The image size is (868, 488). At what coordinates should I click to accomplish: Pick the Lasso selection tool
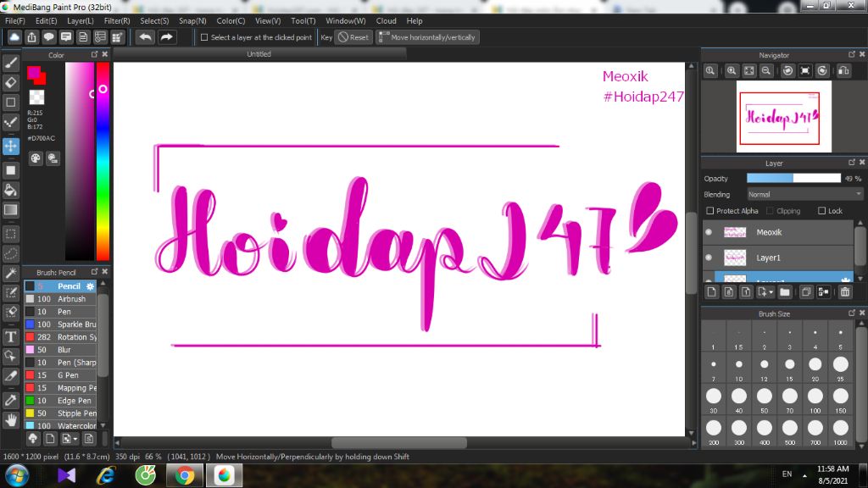(10, 254)
